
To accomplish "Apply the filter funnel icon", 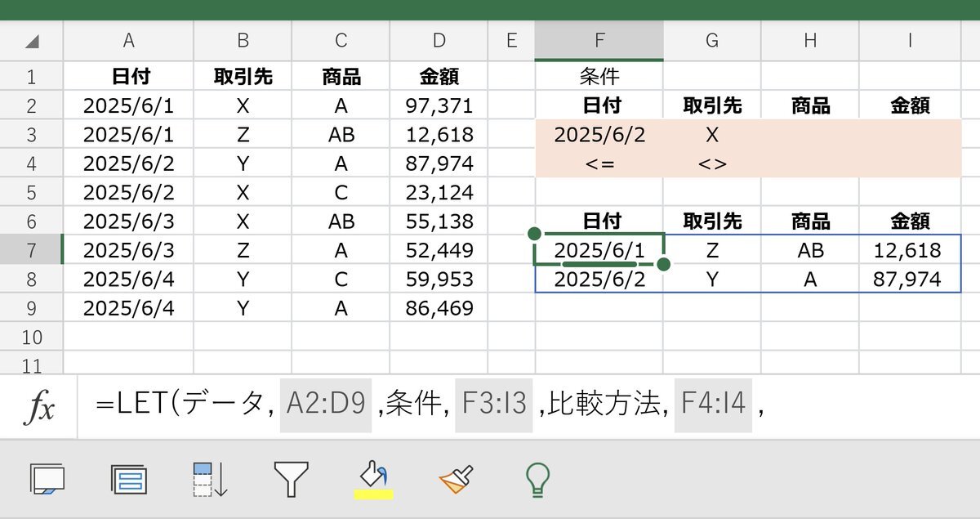I will 291,480.
